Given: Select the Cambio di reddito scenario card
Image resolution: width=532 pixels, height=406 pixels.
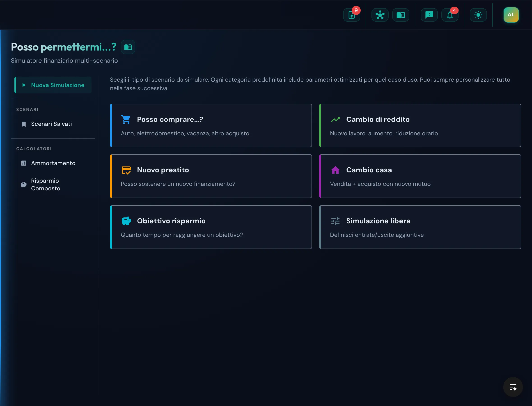Looking at the screenshot, I should click(x=420, y=125).
